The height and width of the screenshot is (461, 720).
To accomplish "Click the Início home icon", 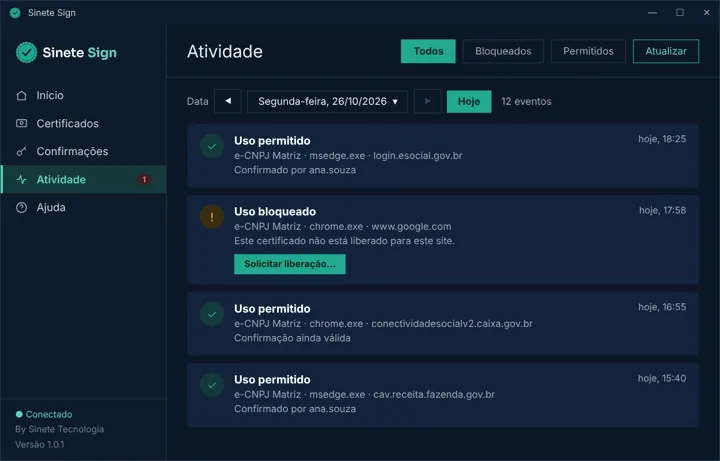I will click(21, 96).
